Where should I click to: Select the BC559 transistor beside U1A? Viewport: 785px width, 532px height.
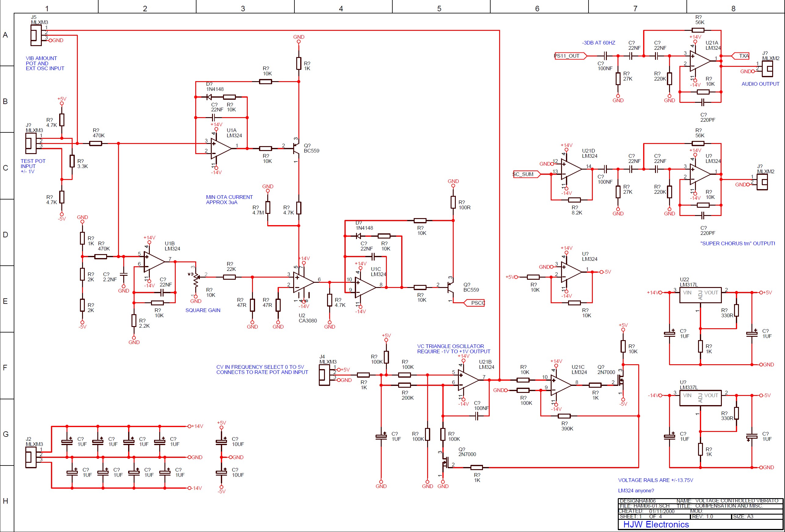tap(296, 149)
